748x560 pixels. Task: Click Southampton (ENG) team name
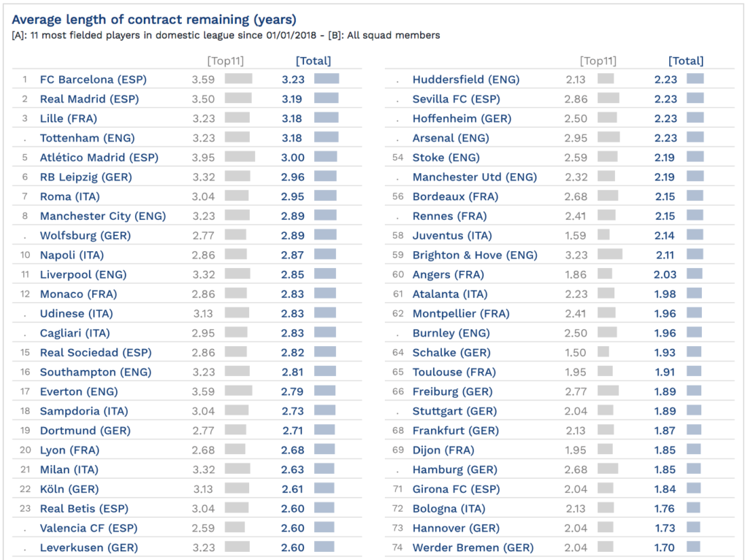coord(96,372)
